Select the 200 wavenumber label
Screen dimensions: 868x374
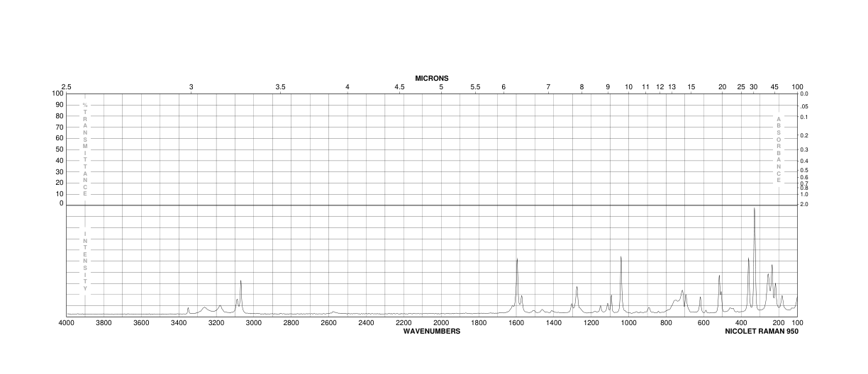[x=779, y=323]
